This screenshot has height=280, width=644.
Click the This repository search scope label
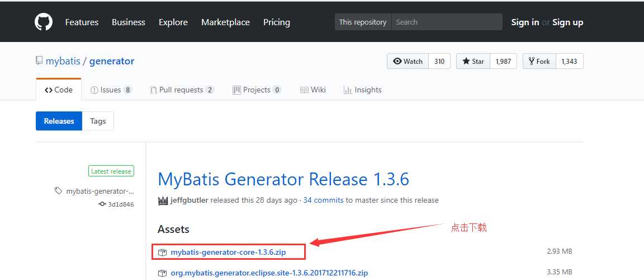(x=363, y=22)
